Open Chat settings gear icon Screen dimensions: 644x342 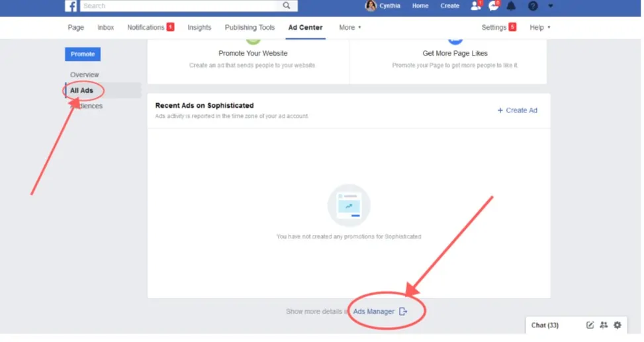(618, 325)
